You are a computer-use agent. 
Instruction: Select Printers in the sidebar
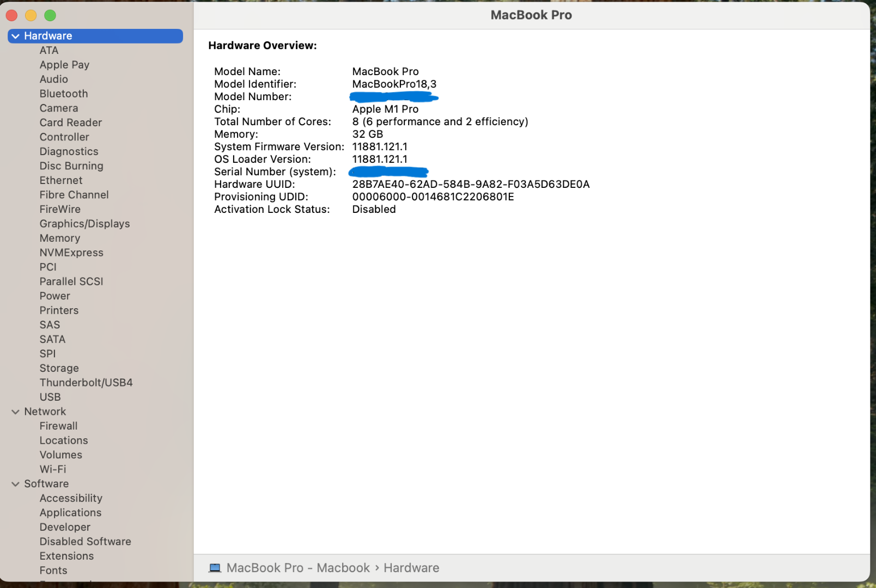point(59,310)
